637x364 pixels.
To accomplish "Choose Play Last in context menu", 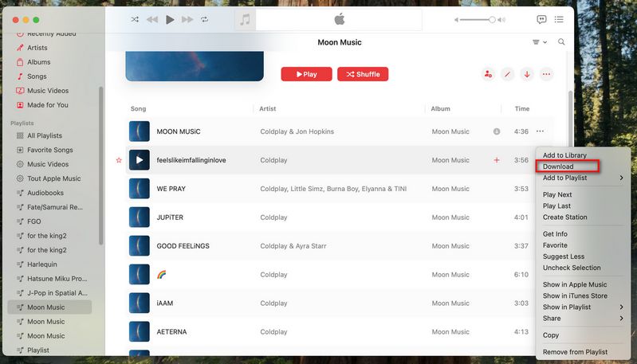I will click(x=556, y=205).
